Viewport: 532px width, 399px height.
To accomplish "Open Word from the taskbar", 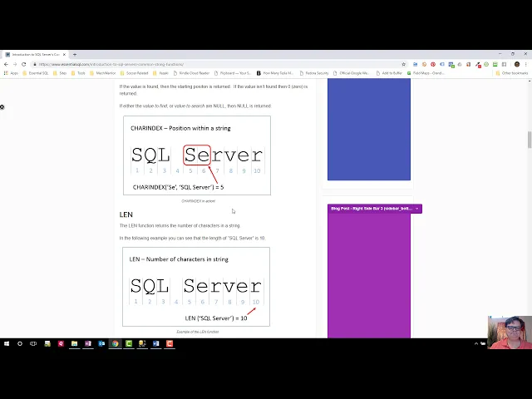I will click(x=155, y=343).
